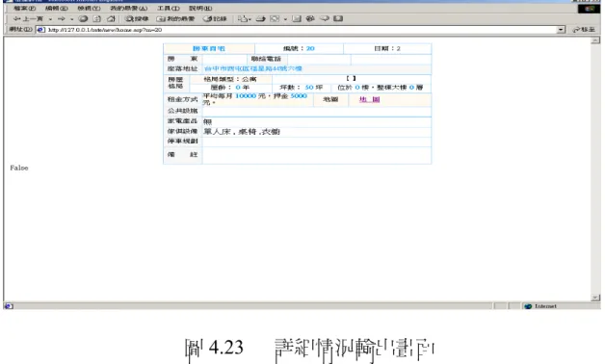
Task: Open the History (記錄) toolbar button
Action: coord(215,18)
